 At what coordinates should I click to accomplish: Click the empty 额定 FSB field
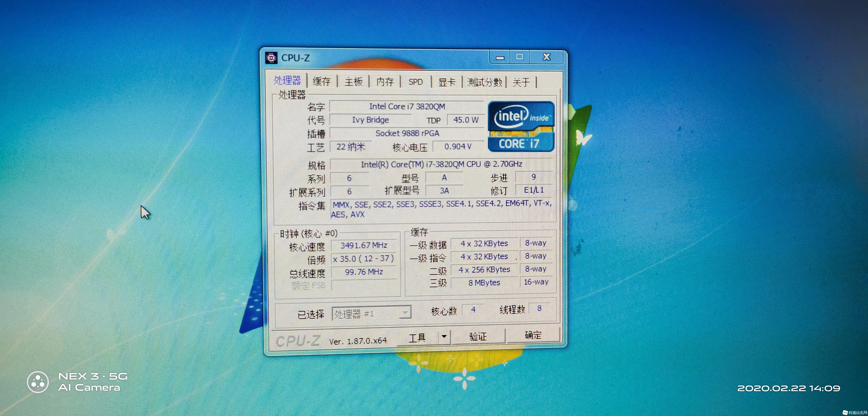[364, 285]
